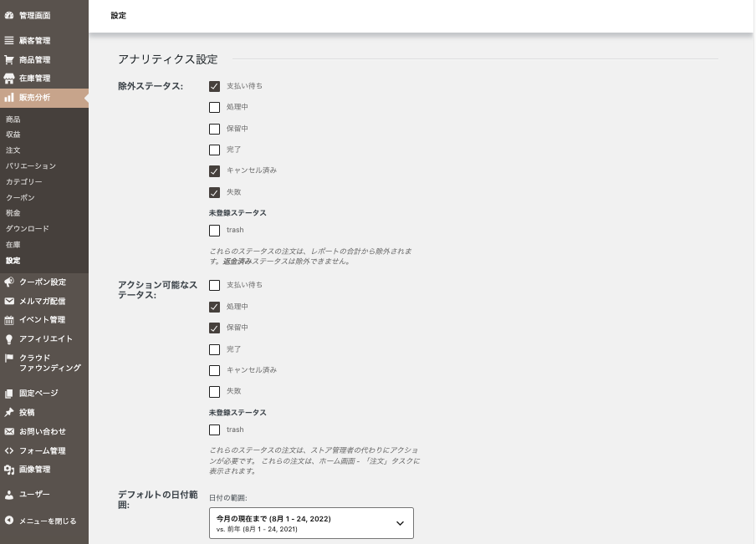Expand the ユーザー menu in sidebar
Screen dimensions: 756x544
click(x=34, y=495)
